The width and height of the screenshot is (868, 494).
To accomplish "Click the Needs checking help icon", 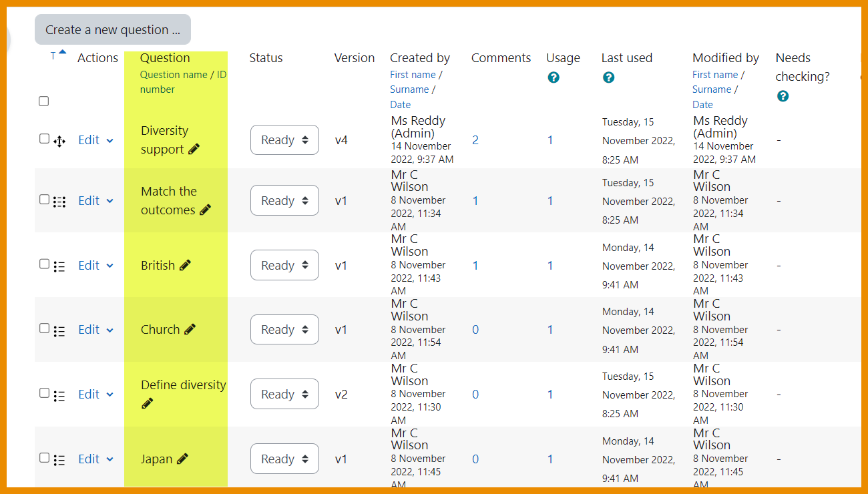I will click(x=783, y=96).
